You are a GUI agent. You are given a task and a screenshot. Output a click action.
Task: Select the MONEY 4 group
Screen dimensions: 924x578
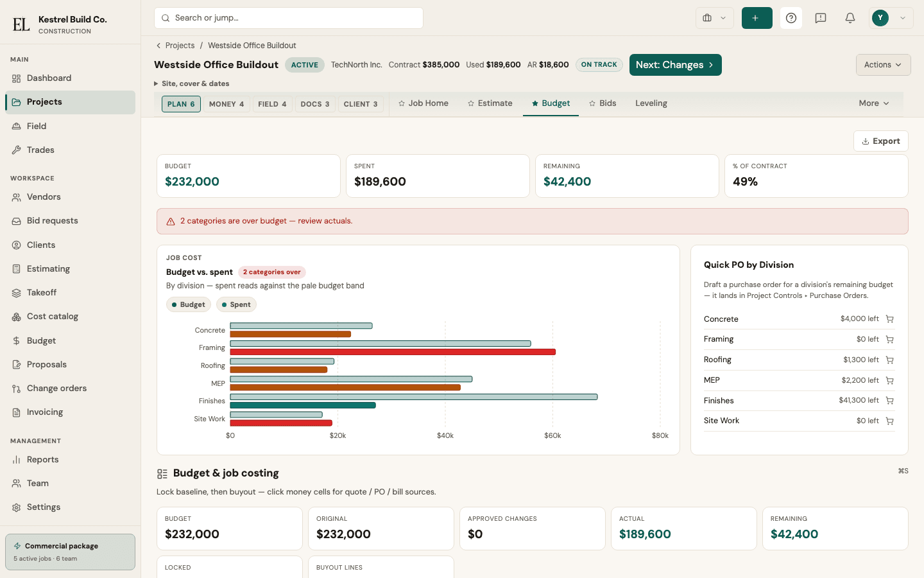coord(227,104)
